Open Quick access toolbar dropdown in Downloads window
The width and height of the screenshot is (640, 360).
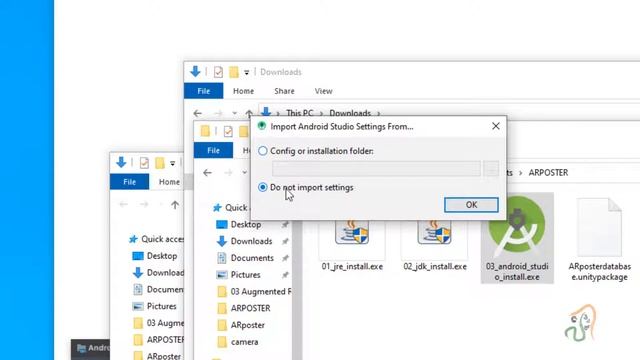[x=247, y=72]
